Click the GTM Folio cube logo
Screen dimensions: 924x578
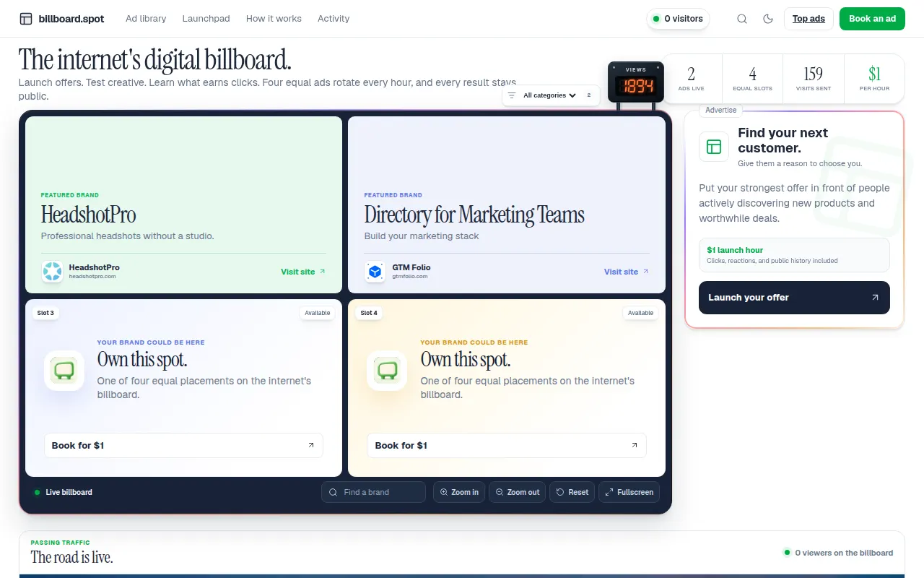tap(375, 272)
